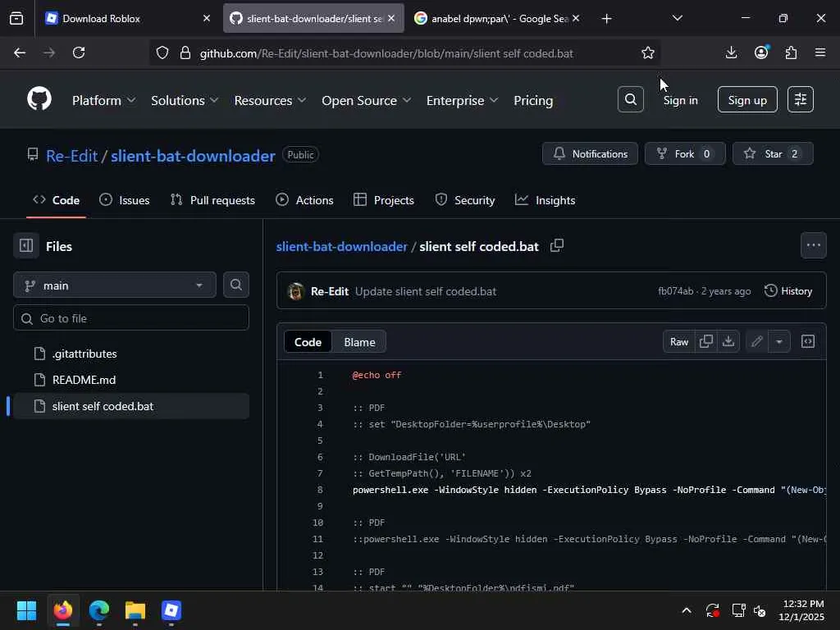Open slient-bat-downloader breadcrumb link

point(342,246)
